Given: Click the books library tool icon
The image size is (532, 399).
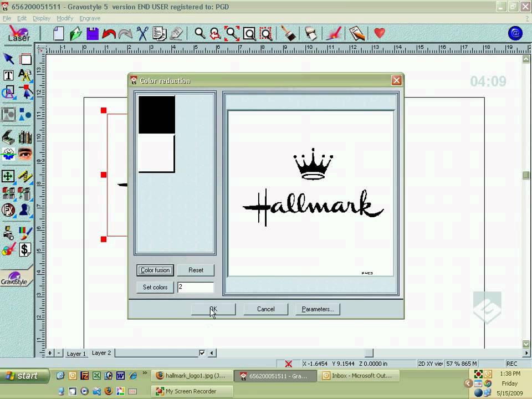Looking at the screenshot, I should click(25, 137).
